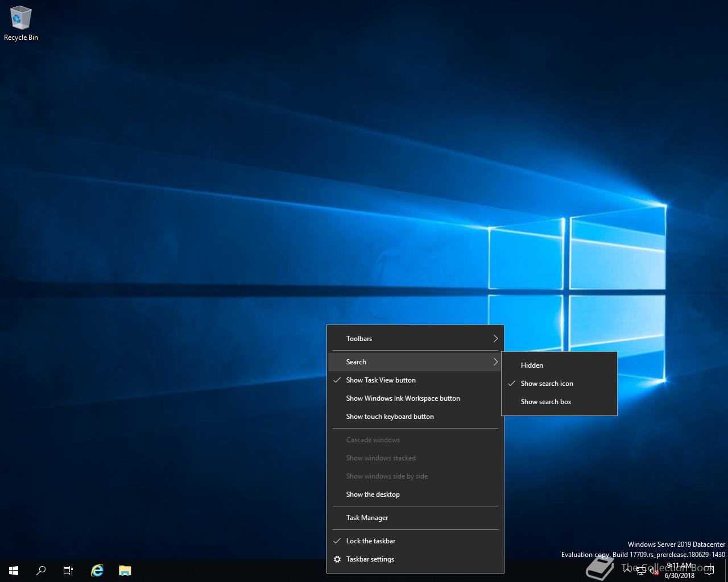The height and width of the screenshot is (582, 728).
Task: Click the Show desktop strip at taskbar's end
Action: point(726,571)
